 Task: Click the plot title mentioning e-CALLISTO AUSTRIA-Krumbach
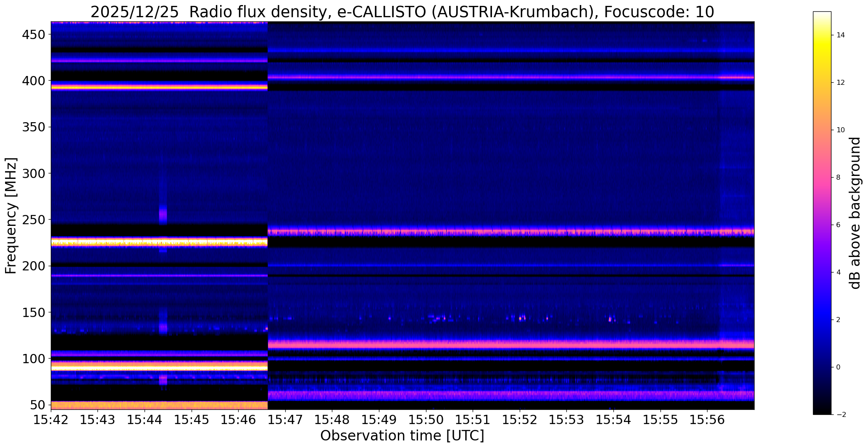tap(402, 12)
